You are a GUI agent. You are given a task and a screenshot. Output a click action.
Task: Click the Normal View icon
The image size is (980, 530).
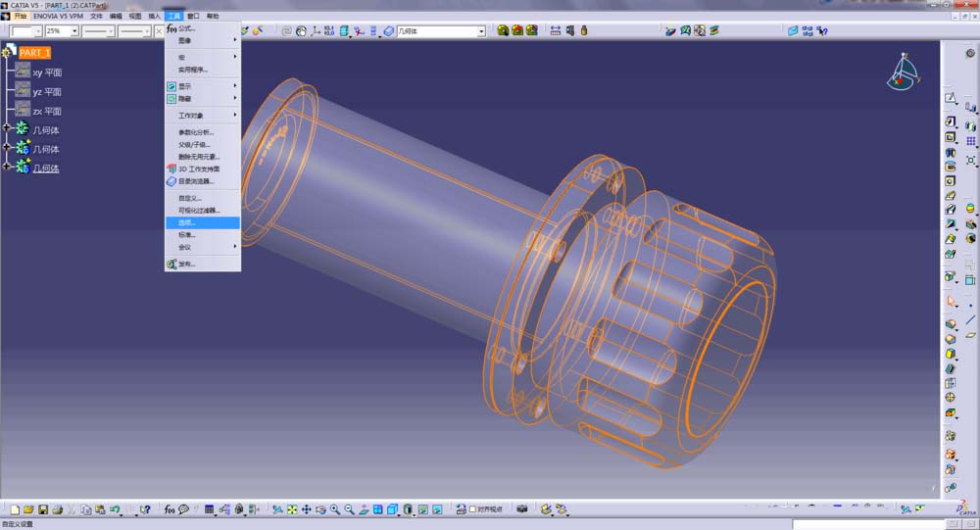point(364,510)
